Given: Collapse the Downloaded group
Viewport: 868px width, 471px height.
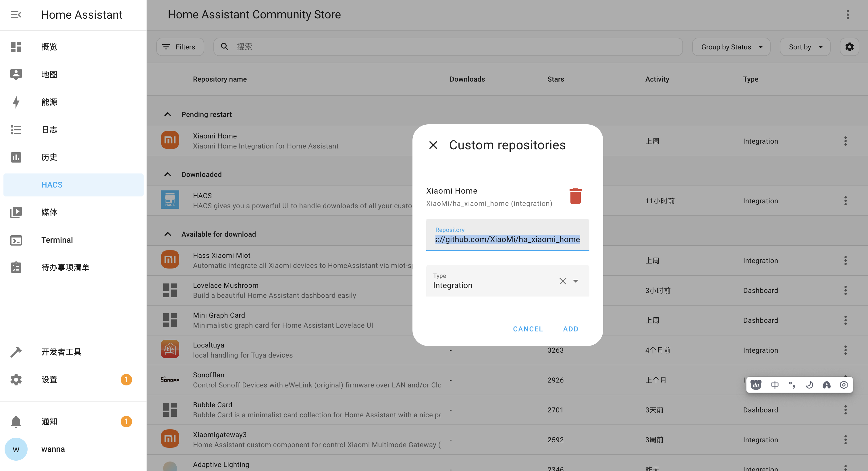Looking at the screenshot, I should pyautogui.click(x=167, y=175).
